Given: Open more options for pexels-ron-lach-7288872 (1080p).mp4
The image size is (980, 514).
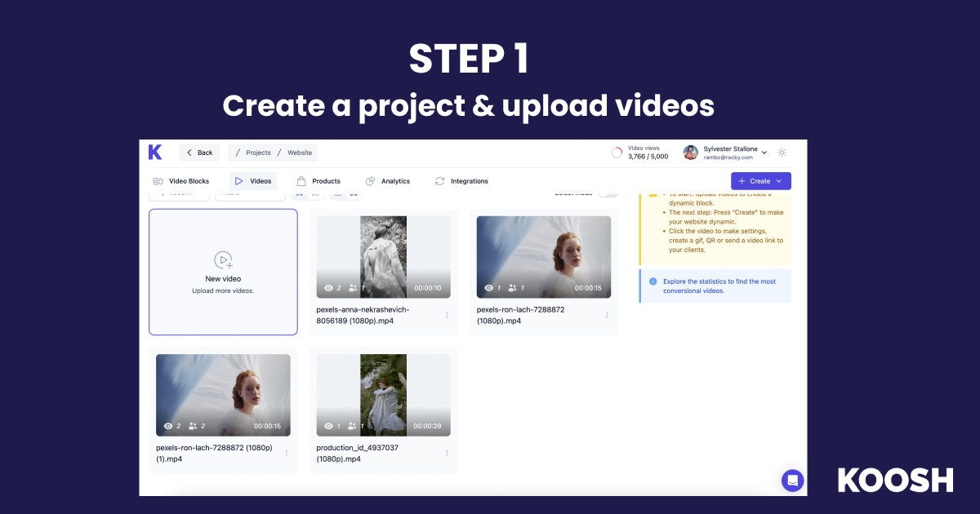Looking at the screenshot, I should (607, 315).
